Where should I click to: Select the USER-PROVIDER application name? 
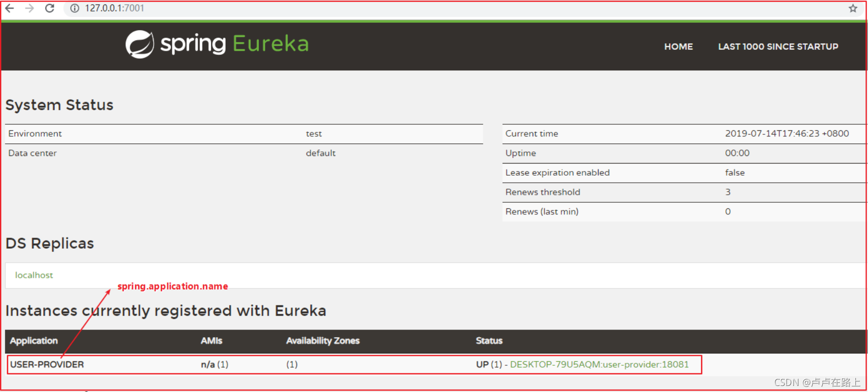coord(47,364)
